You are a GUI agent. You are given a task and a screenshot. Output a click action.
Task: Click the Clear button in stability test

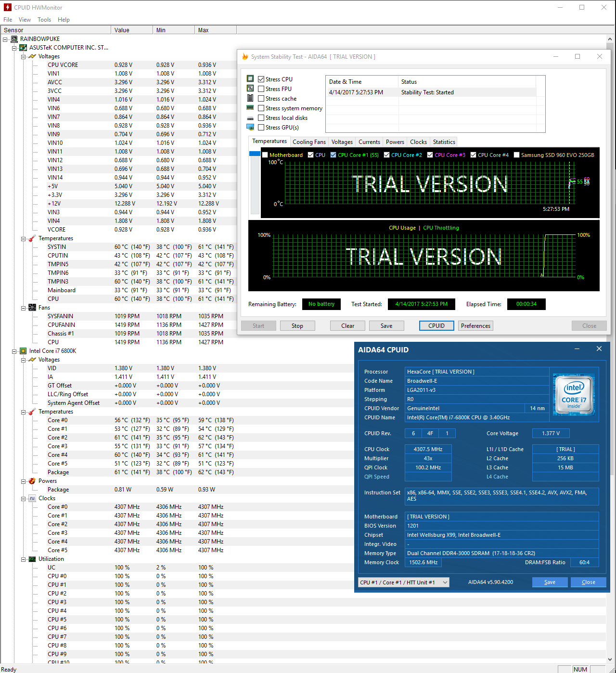(x=347, y=326)
